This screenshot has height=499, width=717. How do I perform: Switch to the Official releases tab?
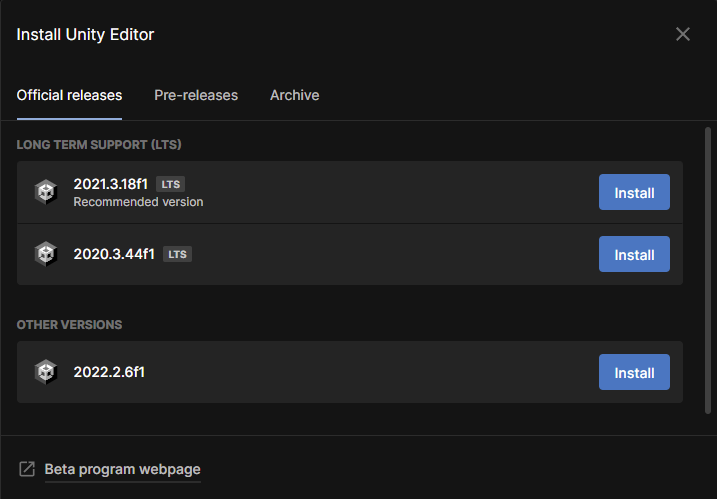[70, 95]
